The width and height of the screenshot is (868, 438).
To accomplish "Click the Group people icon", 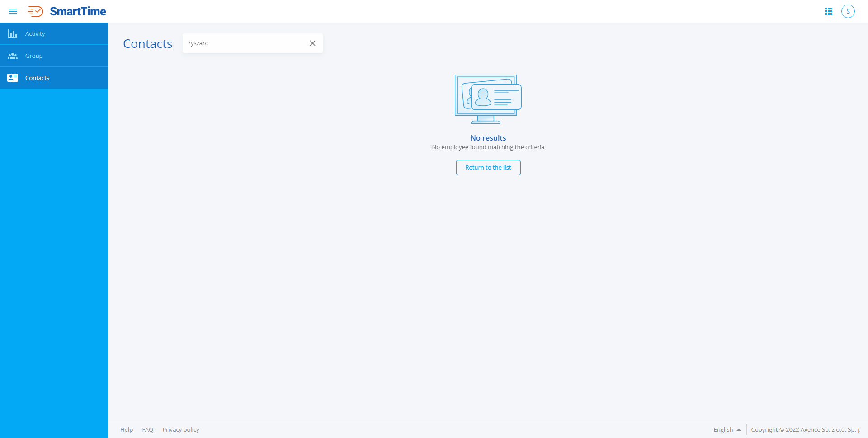I will (13, 56).
